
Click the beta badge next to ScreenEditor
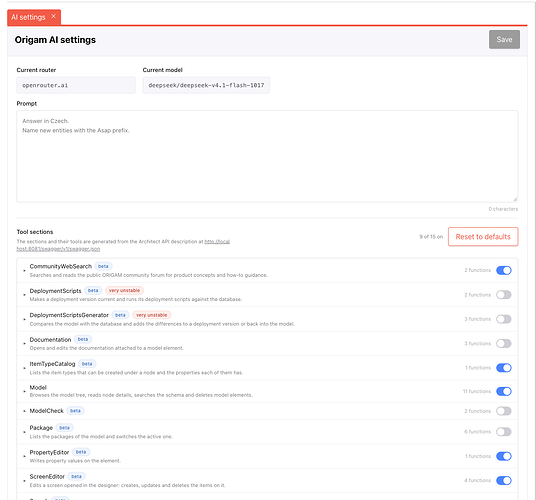pyautogui.click(x=77, y=476)
